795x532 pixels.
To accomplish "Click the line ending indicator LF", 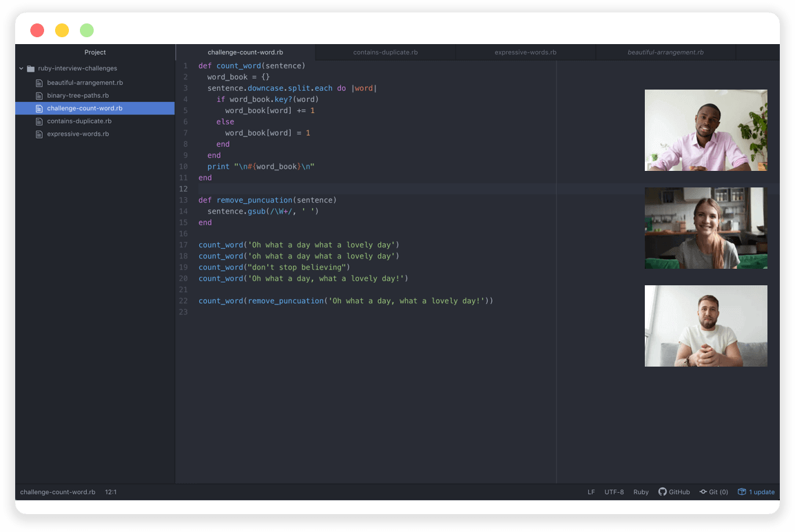I will [590, 491].
